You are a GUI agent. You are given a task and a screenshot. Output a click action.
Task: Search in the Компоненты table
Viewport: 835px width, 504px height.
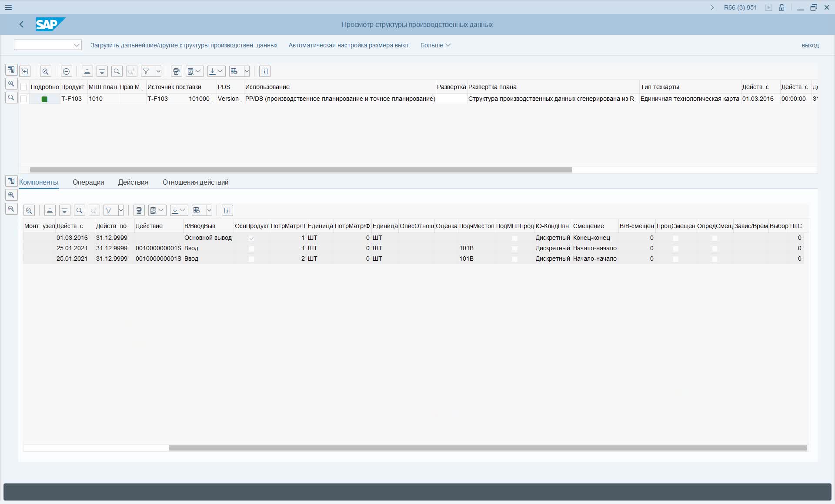click(80, 210)
